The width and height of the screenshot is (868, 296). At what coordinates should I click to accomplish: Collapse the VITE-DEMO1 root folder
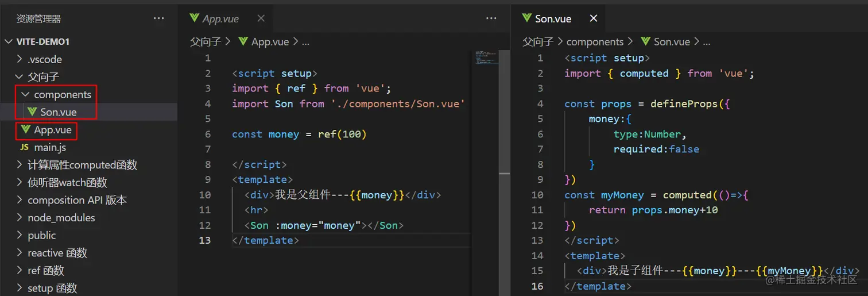pyautogui.click(x=9, y=41)
